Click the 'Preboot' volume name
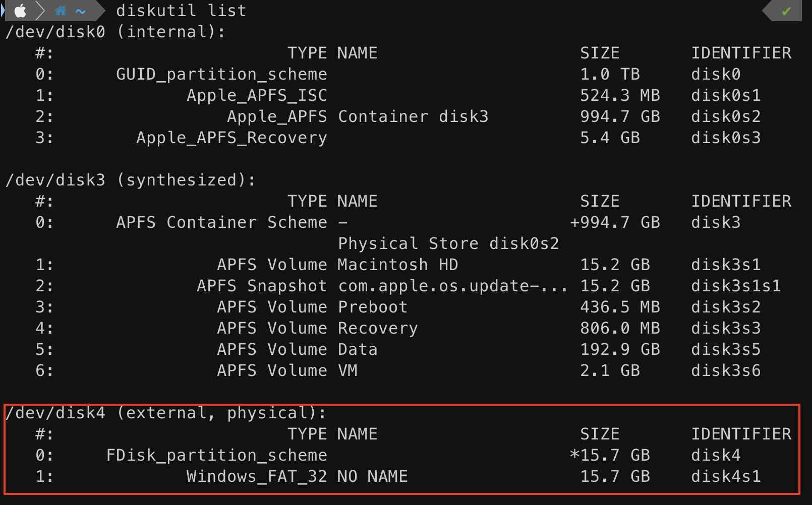The image size is (812, 505). [x=373, y=307]
